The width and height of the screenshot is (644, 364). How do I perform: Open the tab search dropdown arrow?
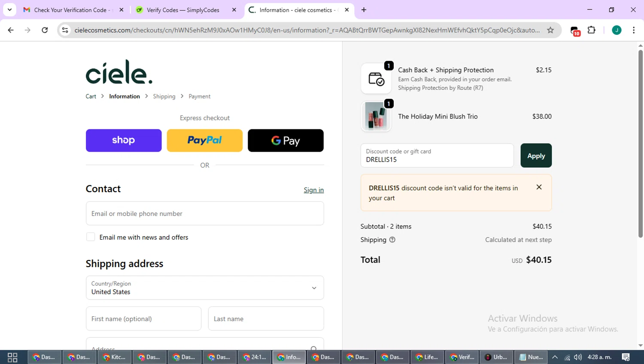[x=9, y=9]
